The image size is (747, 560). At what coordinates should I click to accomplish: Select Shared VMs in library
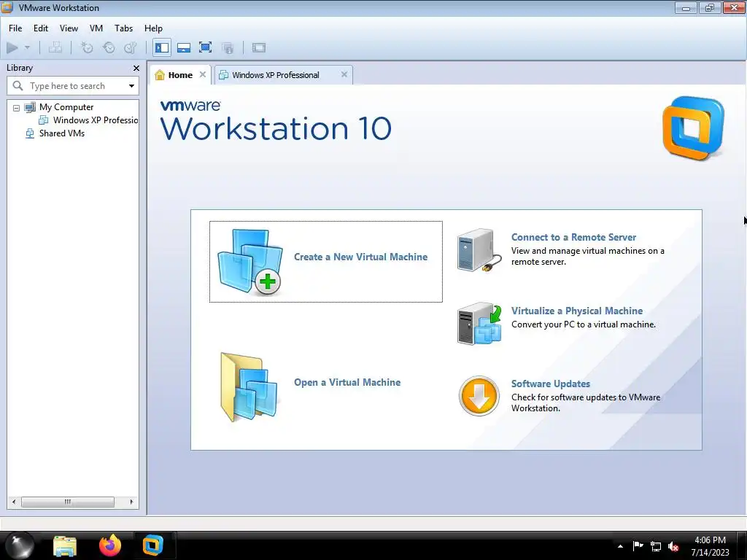62,133
